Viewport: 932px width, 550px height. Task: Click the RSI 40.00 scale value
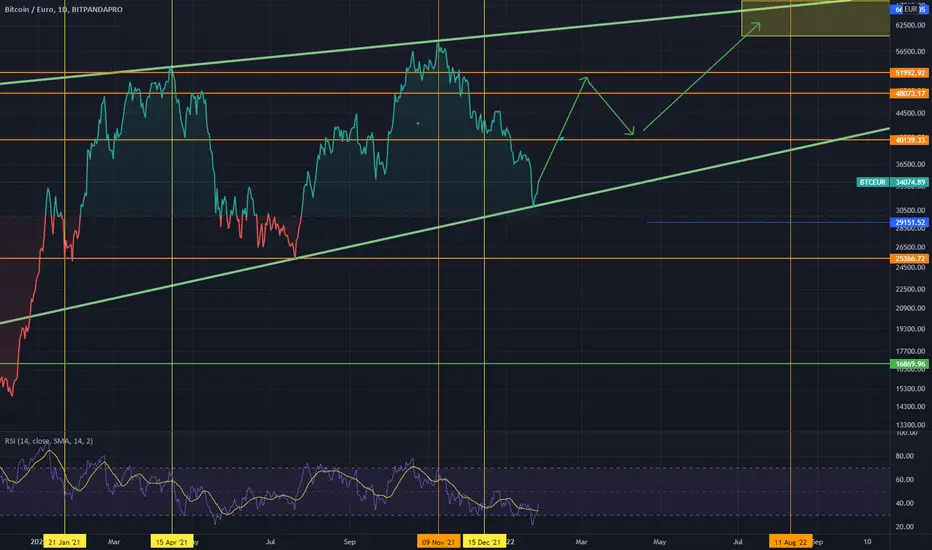point(904,503)
